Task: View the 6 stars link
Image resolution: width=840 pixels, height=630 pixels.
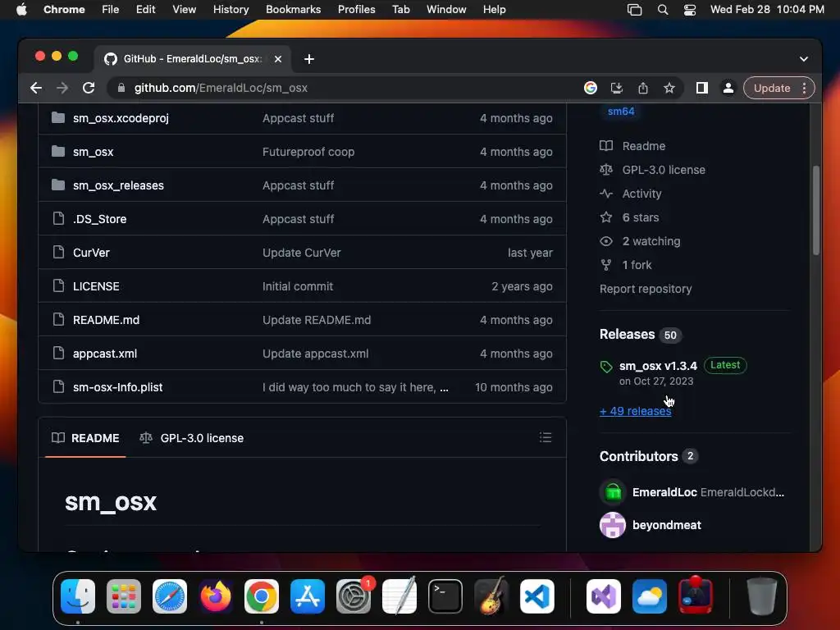Action: click(629, 217)
